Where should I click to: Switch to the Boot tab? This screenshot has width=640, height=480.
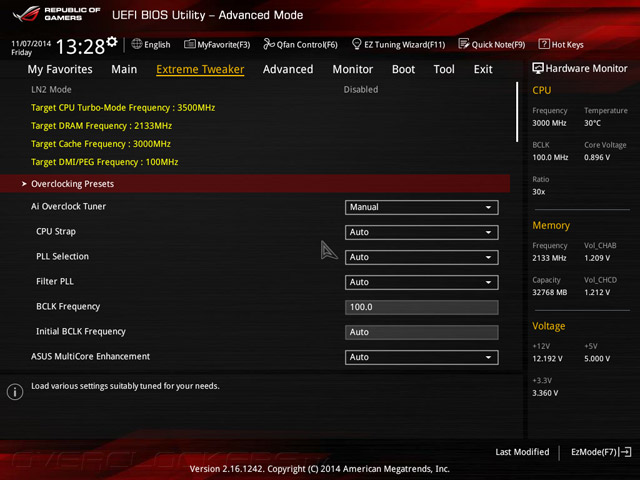(403, 69)
